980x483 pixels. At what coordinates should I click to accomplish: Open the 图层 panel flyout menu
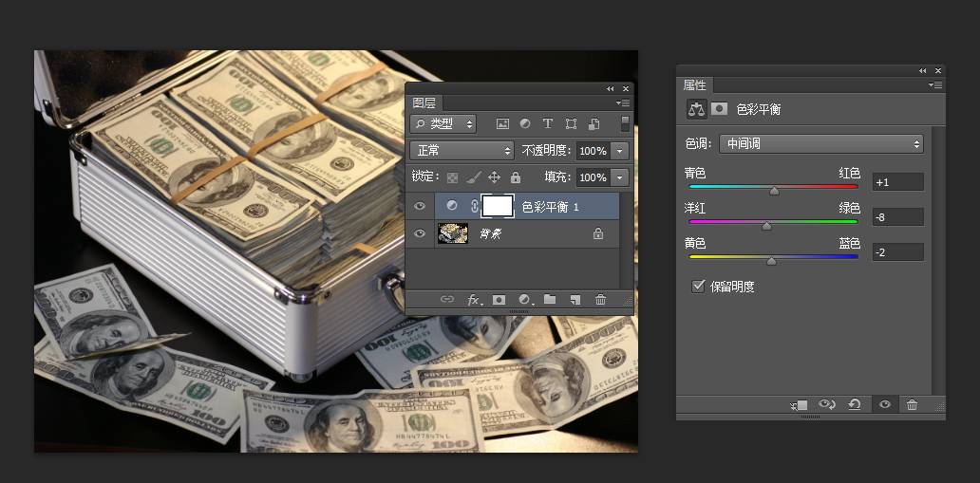coord(623,103)
